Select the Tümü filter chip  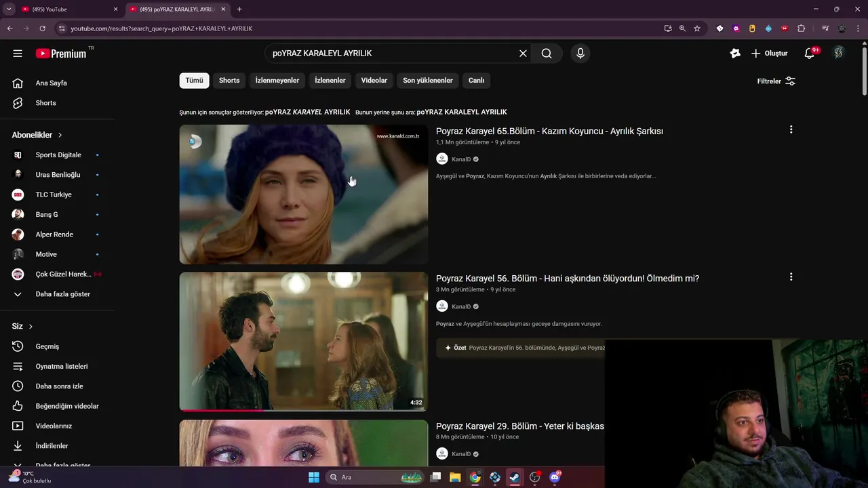point(194,81)
